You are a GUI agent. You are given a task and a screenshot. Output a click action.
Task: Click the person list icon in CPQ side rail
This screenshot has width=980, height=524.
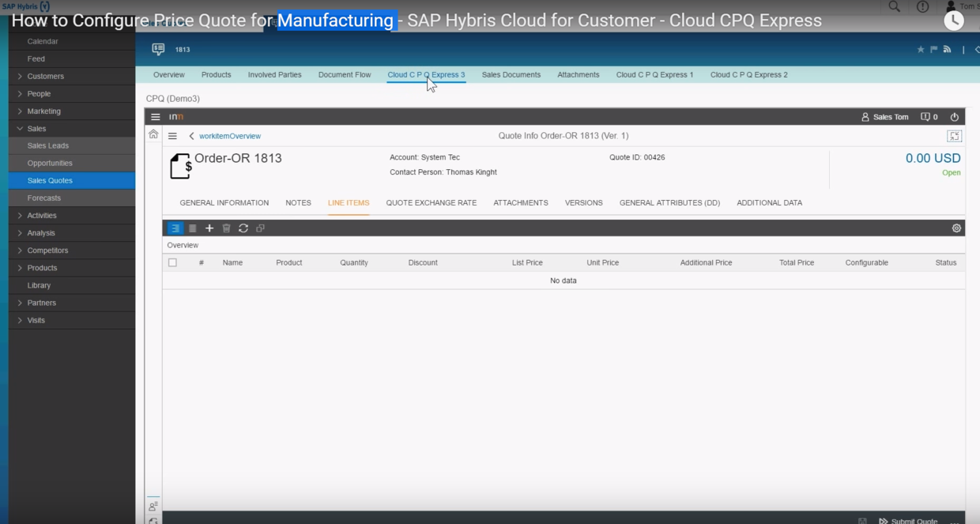coord(153,506)
